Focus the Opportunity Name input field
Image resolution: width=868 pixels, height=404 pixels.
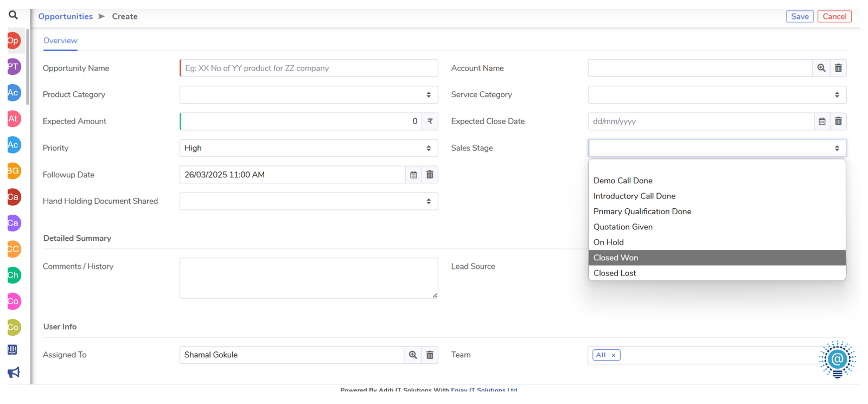tap(309, 68)
